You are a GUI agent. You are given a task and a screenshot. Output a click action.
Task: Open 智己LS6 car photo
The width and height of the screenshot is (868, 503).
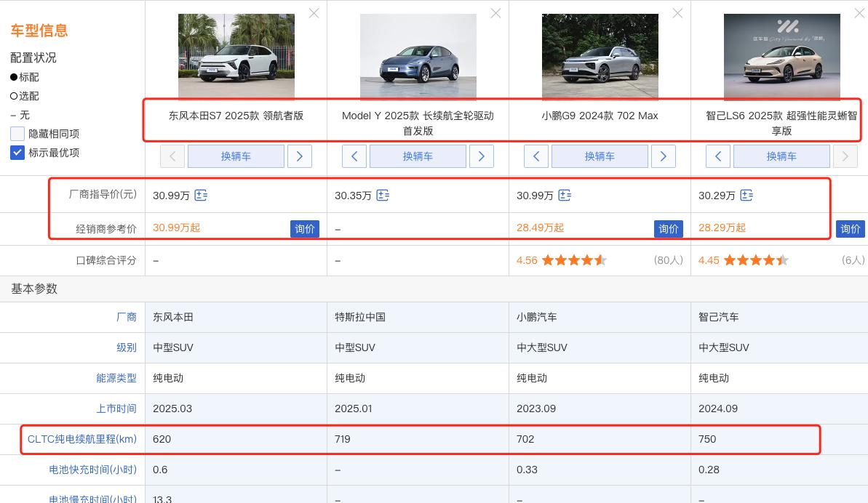781,56
